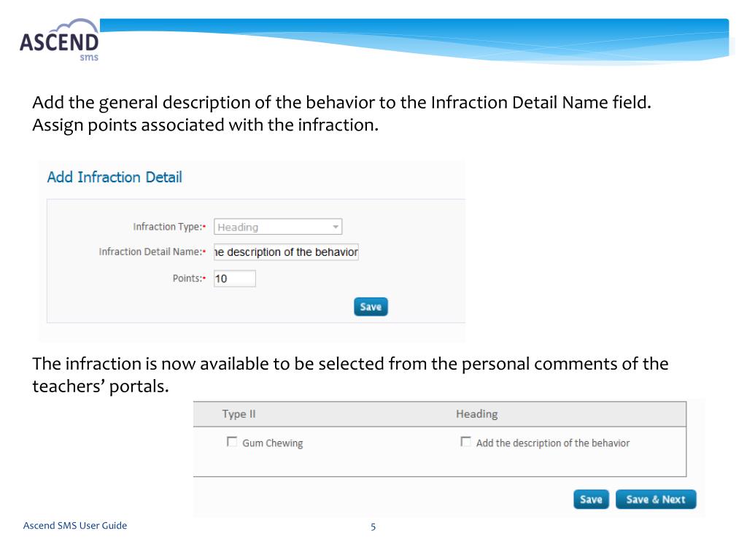Click the Gum Chewing label text
The height and width of the screenshot is (560, 747).
(x=273, y=443)
